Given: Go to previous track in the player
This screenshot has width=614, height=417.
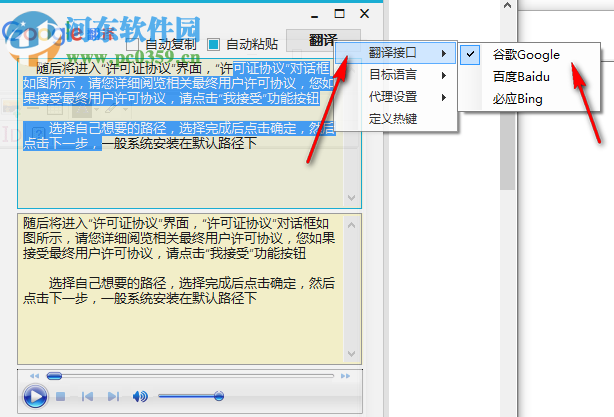Looking at the screenshot, I should (x=87, y=397).
